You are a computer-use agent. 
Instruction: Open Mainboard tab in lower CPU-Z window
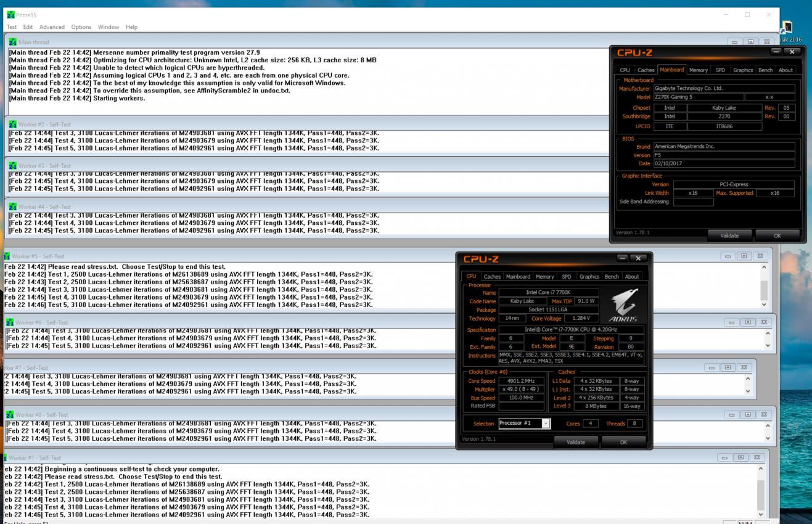coord(518,277)
